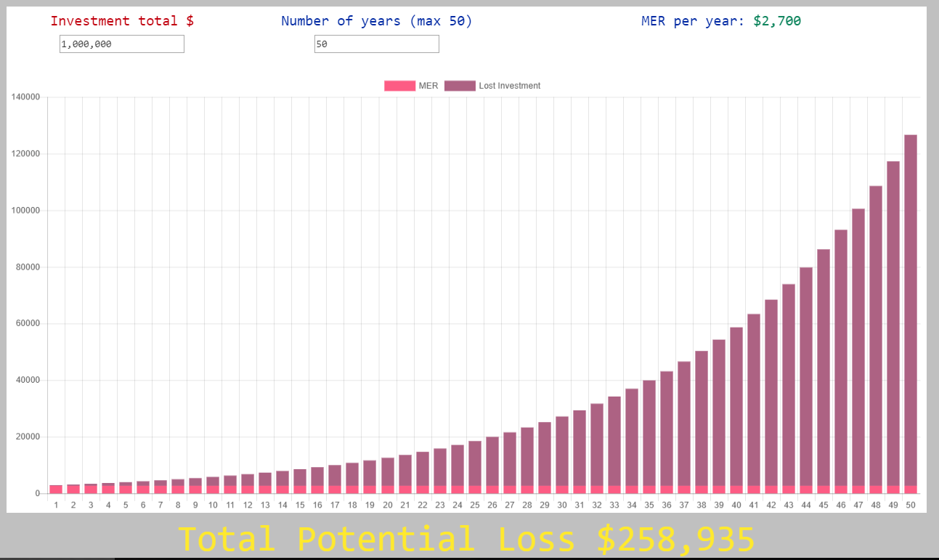Click the '20000' y-axis label
Screen dimensions: 939x560
tap(28, 437)
